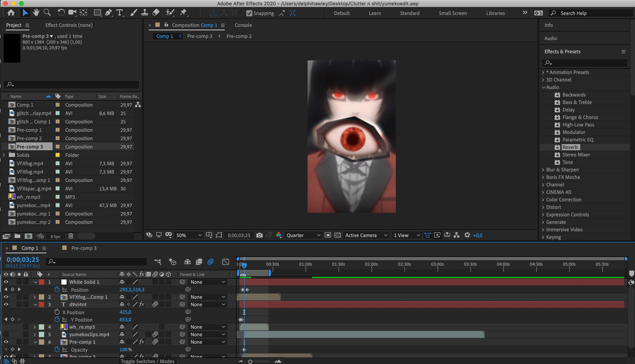Select the Puppet Pin tool

click(x=183, y=13)
